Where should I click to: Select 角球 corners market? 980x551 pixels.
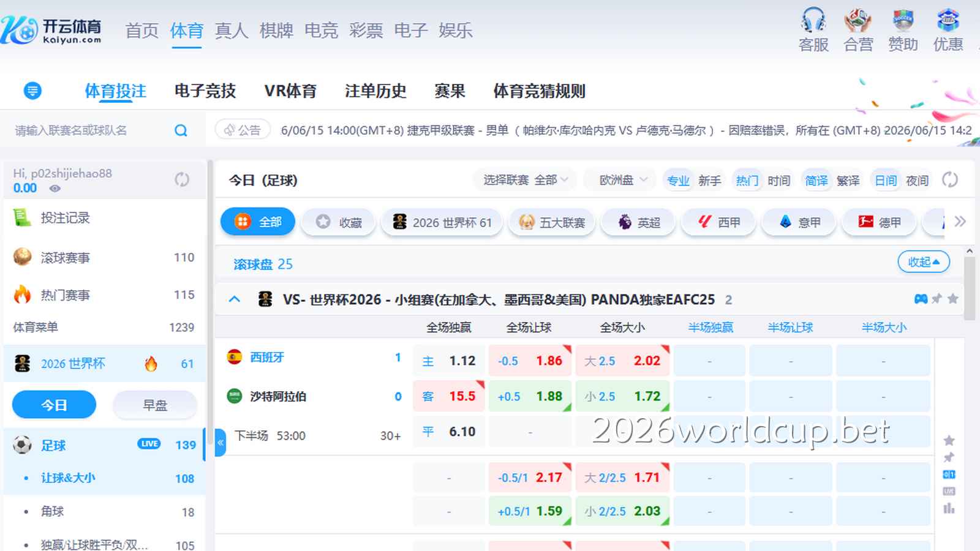(x=104, y=512)
